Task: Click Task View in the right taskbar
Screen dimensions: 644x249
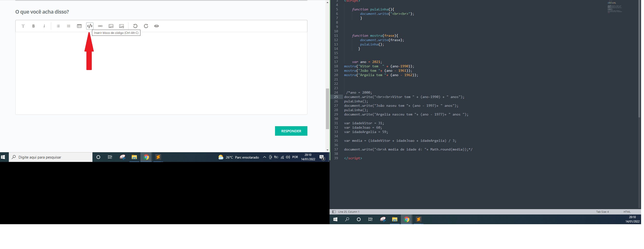Action: click(x=370, y=219)
